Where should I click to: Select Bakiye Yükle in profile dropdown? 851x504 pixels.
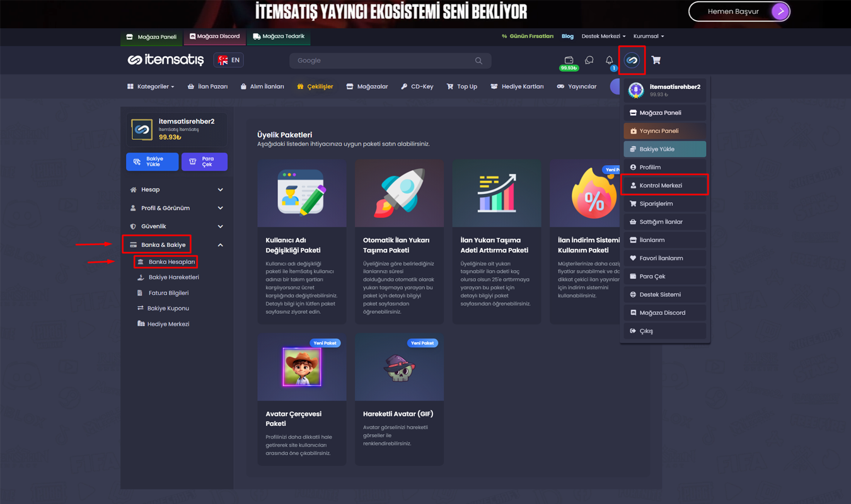pyautogui.click(x=664, y=149)
